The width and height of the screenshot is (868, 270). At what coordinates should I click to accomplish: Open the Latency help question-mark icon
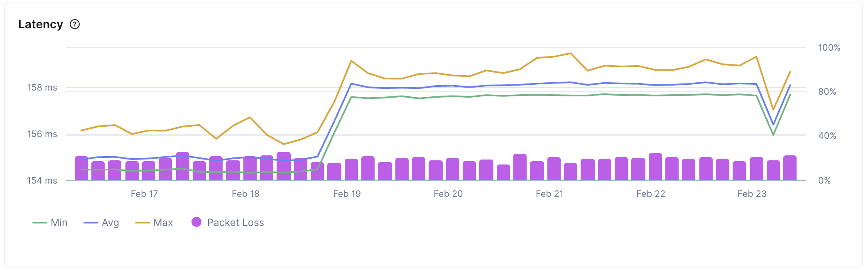75,25
